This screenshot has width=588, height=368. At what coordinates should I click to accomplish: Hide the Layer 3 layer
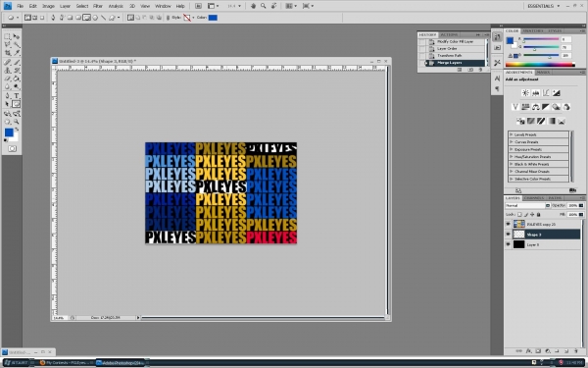pos(508,244)
